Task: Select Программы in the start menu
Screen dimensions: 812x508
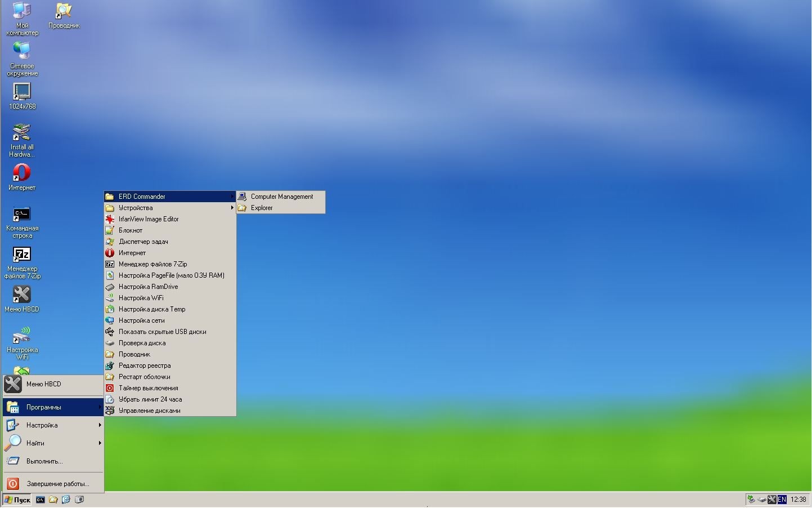Action: click(53, 407)
